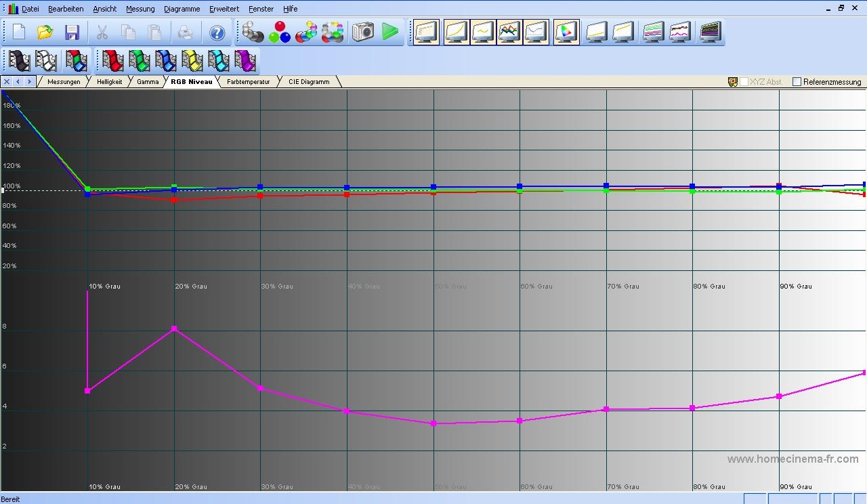
Task: Click the application icon left of Datei
Action: (13, 9)
